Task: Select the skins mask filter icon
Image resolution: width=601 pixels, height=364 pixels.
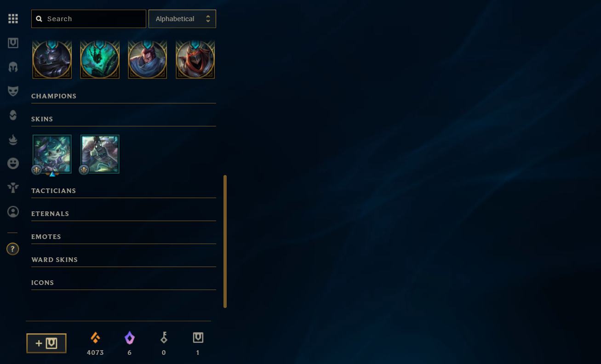Action: [x=13, y=91]
